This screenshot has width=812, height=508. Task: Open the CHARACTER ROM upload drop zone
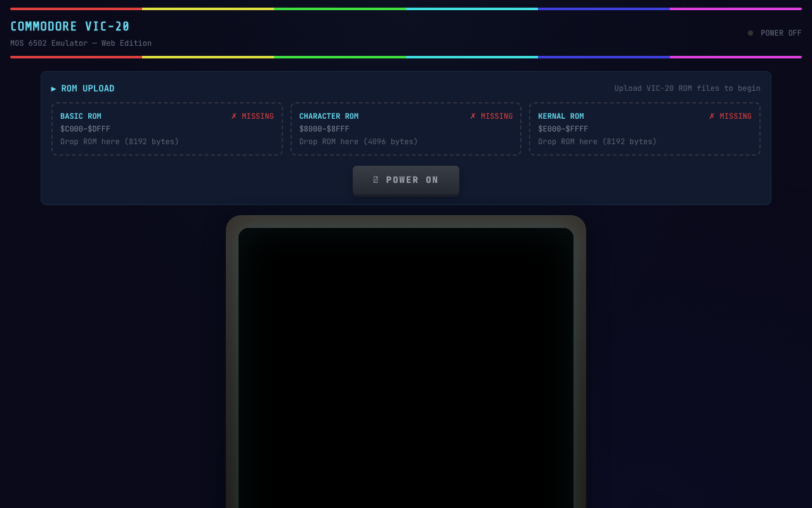coord(406,129)
